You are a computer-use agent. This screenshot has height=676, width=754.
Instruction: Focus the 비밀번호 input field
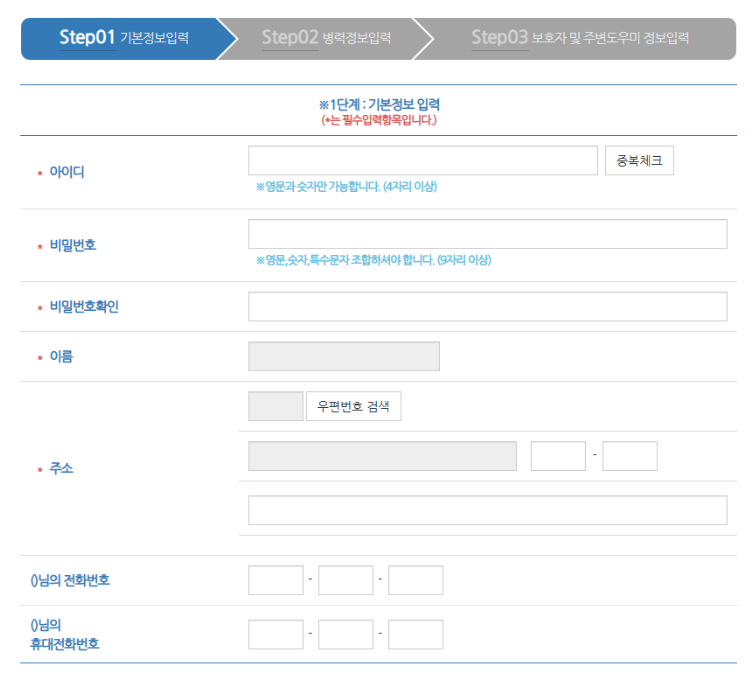(x=488, y=234)
